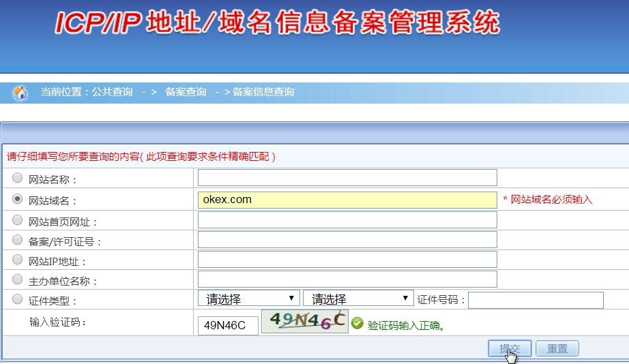Choose the 网站IP地址 radio option
The height and width of the screenshot is (364, 629).
click(17, 260)
